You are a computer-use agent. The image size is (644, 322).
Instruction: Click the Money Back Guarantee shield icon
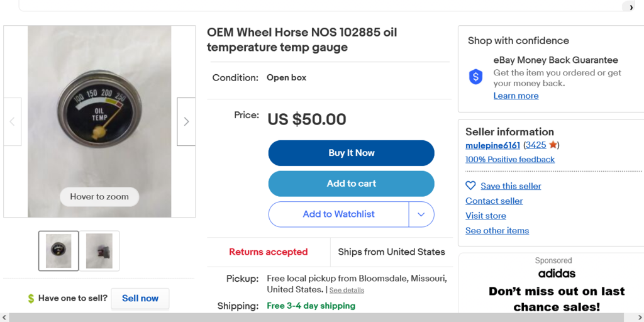pos(476,77)
